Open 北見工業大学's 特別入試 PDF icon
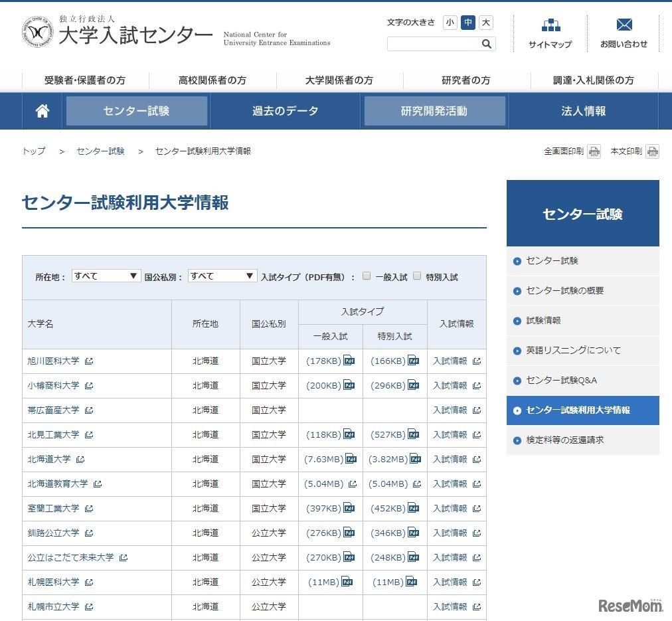Image resolution: width=672 pixels, height=621 pixels. point(414,434)
